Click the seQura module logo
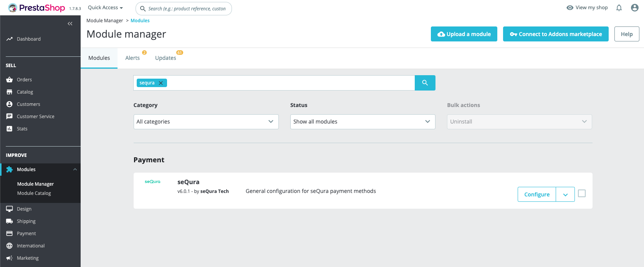 [x=152, y=182]
